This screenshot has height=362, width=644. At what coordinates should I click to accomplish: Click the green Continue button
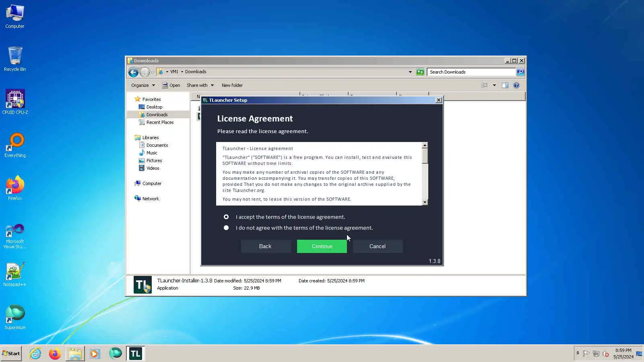322,246
